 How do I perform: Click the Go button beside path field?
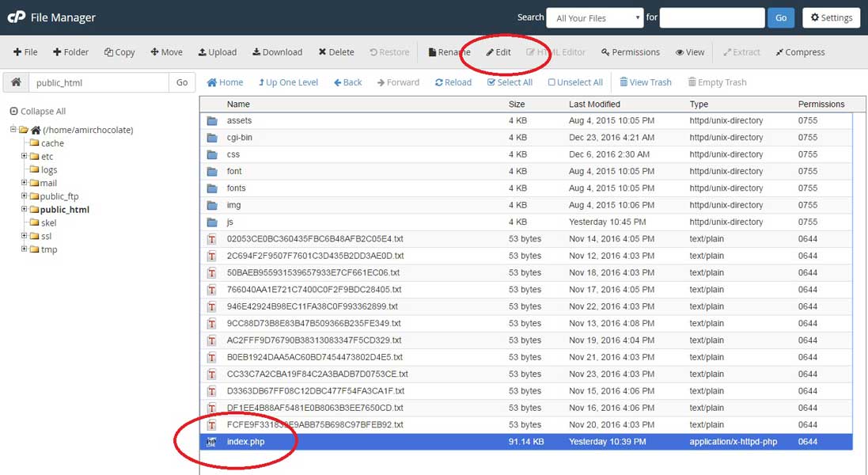[x=182, y=82]
